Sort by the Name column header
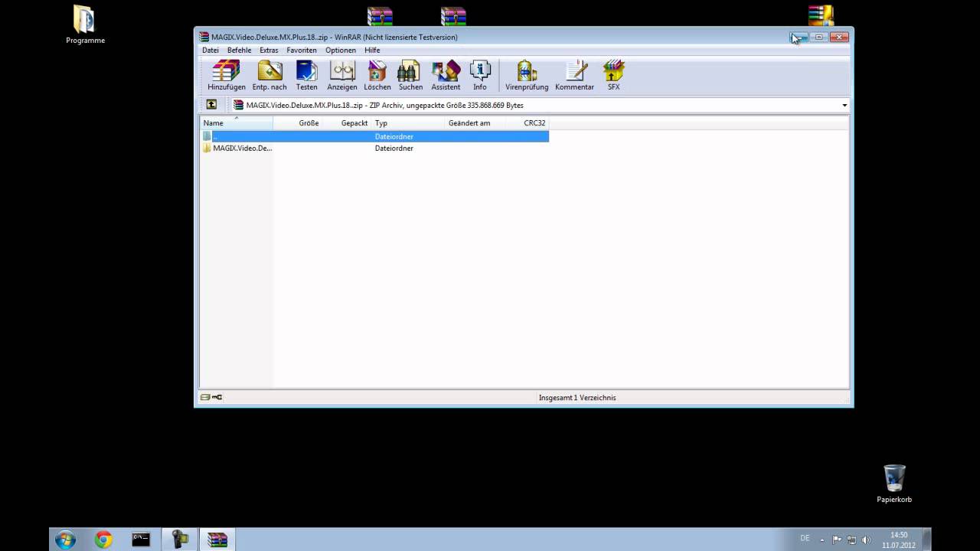This screenshot has width=980, height=551. pyautogui.click(x=237, y=122)
